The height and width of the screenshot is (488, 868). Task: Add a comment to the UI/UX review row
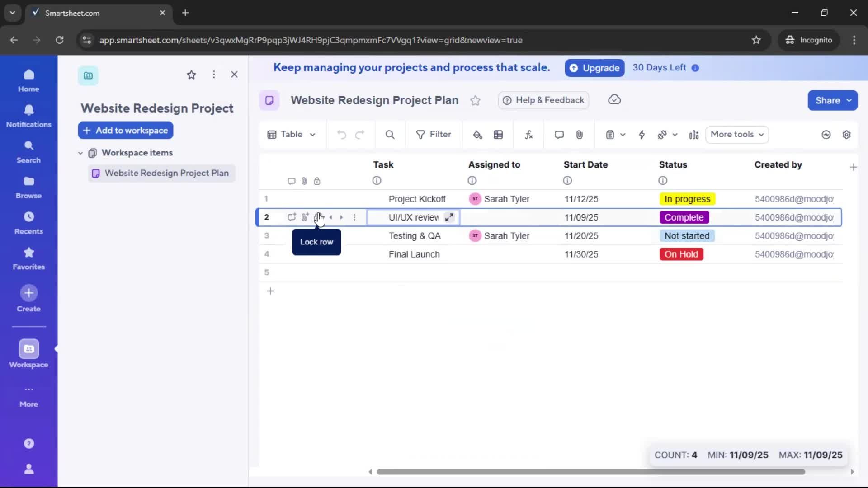292,217
